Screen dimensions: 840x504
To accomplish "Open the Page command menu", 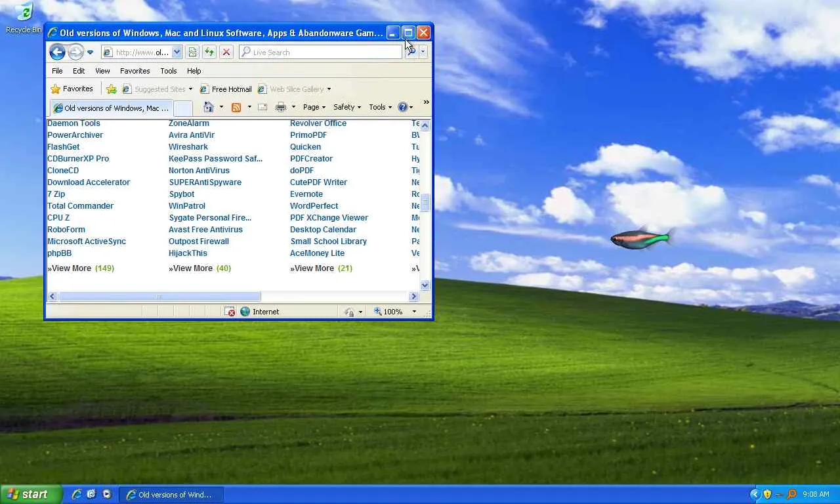I will 314,107.
